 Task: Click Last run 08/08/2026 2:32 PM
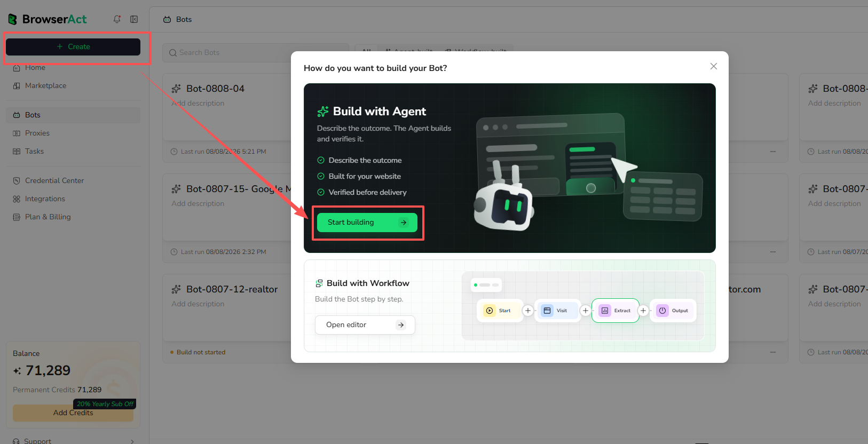[218, 252]
